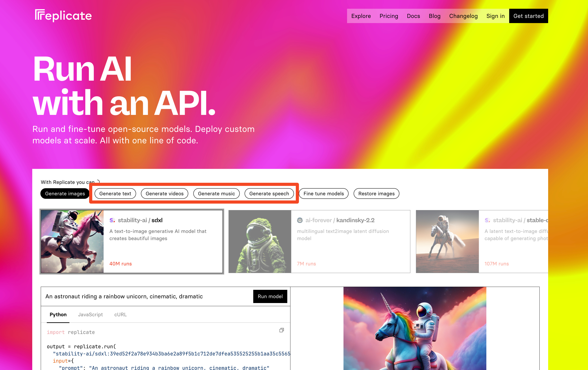Viewport: 588px width, 370px height.
Task: Select the cURL tab
Action: 120,314
